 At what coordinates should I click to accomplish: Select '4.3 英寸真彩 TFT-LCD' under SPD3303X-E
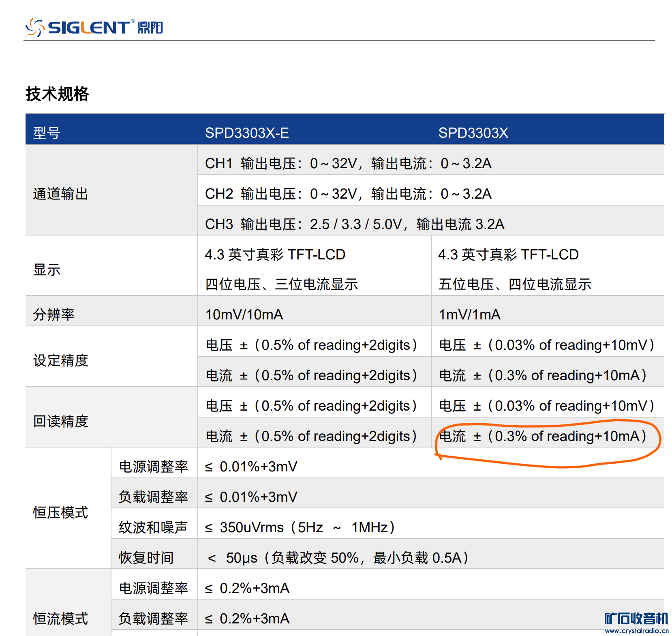tap(275, 255)
